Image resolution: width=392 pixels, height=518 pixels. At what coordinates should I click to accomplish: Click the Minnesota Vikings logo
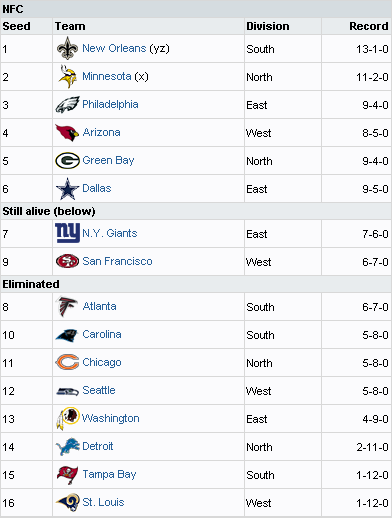67,76
